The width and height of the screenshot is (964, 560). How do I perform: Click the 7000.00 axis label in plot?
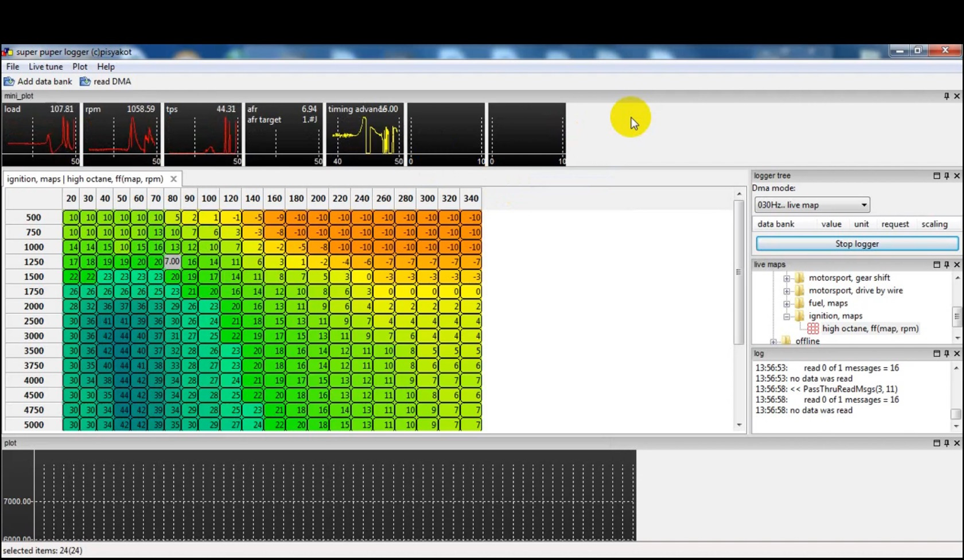coord(17,501)
